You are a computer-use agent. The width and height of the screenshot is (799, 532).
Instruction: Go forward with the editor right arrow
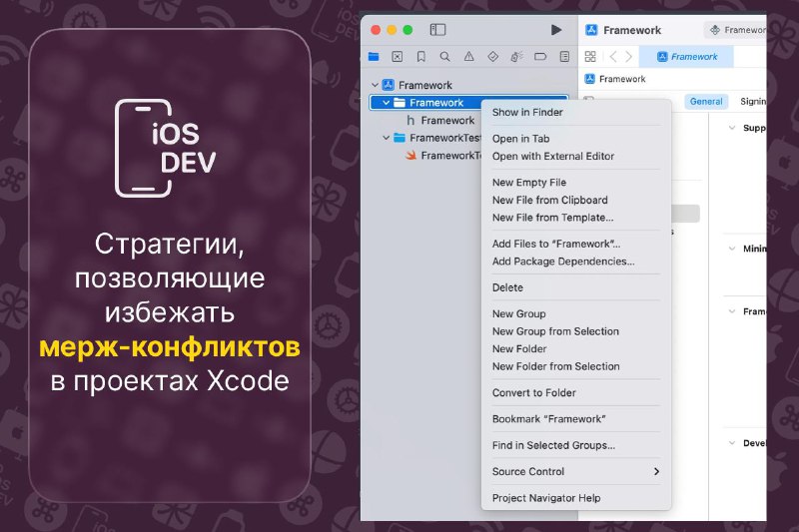tap(629, 57)
